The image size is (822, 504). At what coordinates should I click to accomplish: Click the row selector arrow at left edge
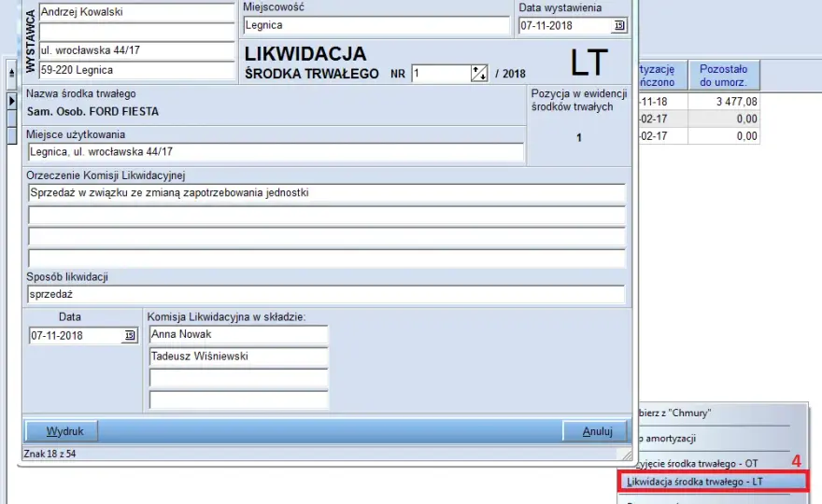[11, 101]
